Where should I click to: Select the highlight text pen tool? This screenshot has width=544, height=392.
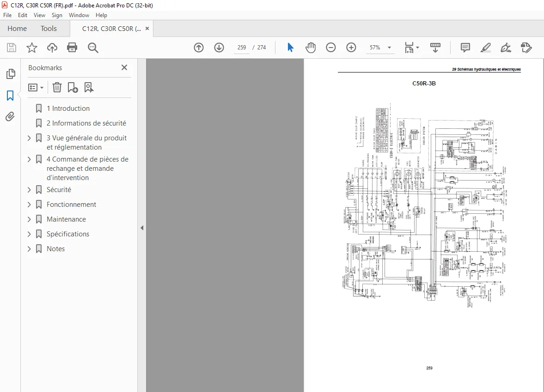click(486, 48)
